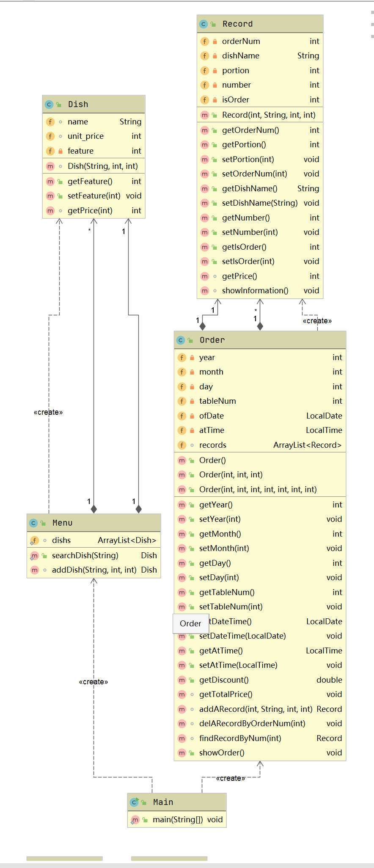Screen dimensions: 374x868
Task: Select the month field in Order
Action: (260, 372)
